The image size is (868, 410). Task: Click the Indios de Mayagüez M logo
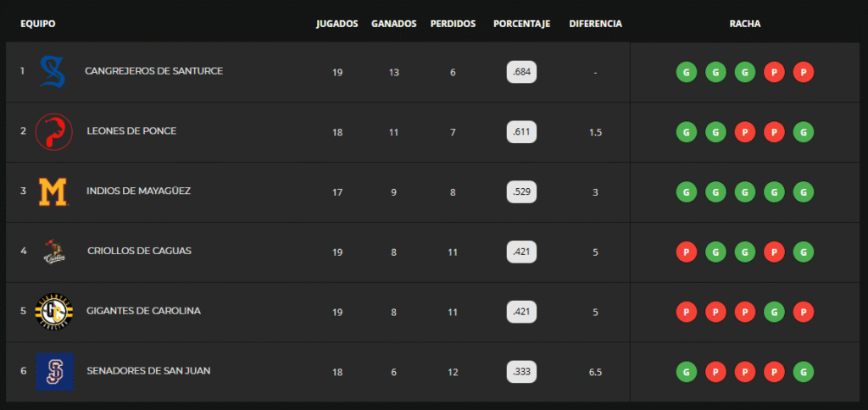[53, 192]
